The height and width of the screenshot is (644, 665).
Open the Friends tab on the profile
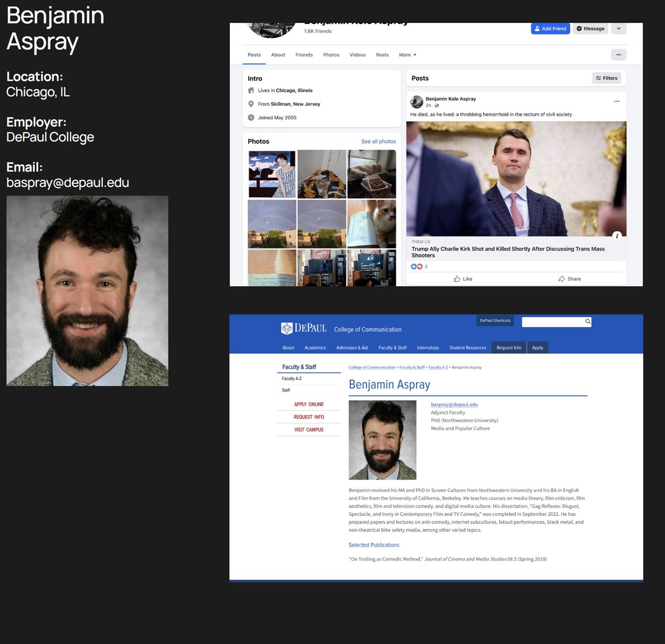[x=304, y=55]
